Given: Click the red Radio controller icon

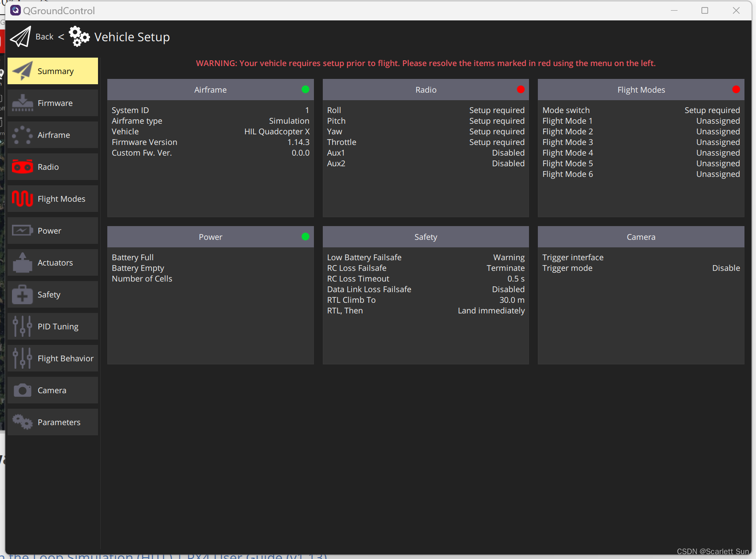Looking at the screenshot, I should (22, 167).
